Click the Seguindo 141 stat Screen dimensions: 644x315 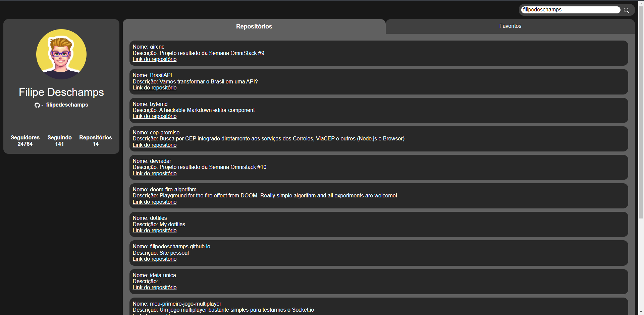[x=60, y=141]
